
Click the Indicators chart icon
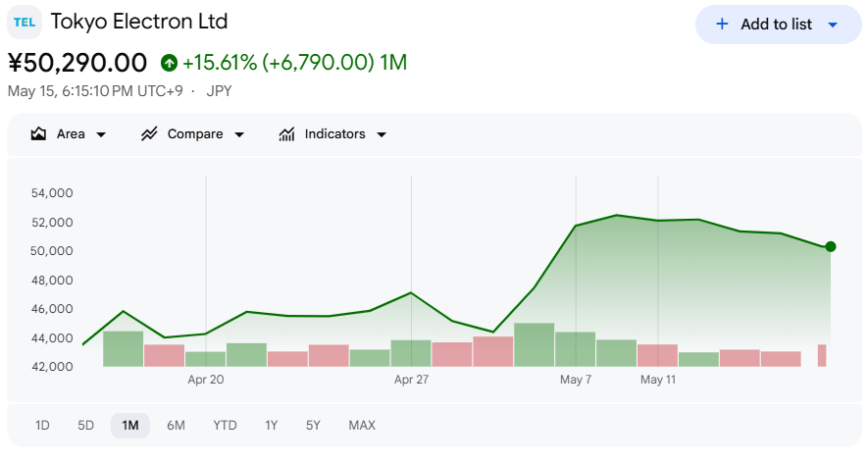click(286, 134)
